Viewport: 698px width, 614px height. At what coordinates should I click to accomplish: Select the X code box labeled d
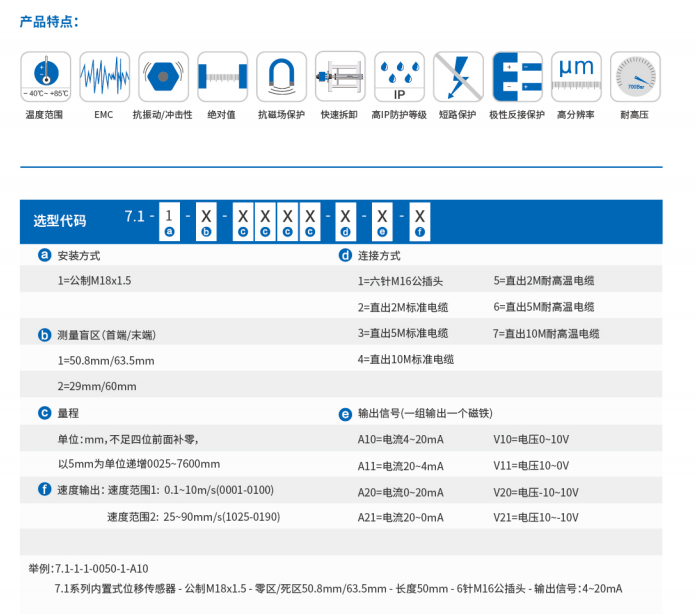[x=345, y=217]
